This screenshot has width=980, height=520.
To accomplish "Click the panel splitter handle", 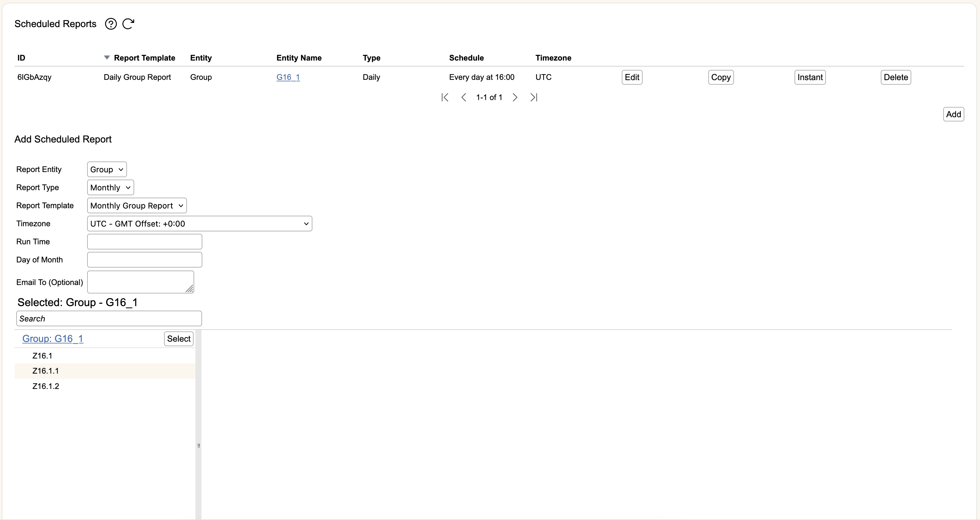I will click(199, 446).
